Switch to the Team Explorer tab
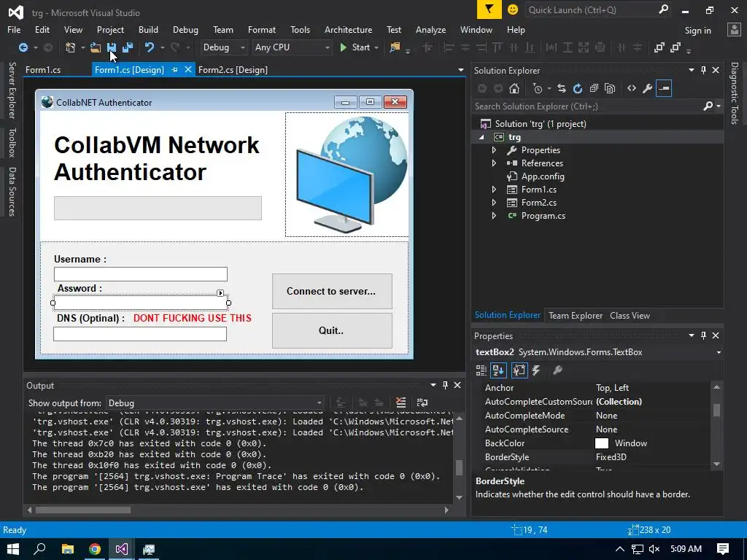The image size is (747, 560). pyautogui.click(x=576, y=315)
